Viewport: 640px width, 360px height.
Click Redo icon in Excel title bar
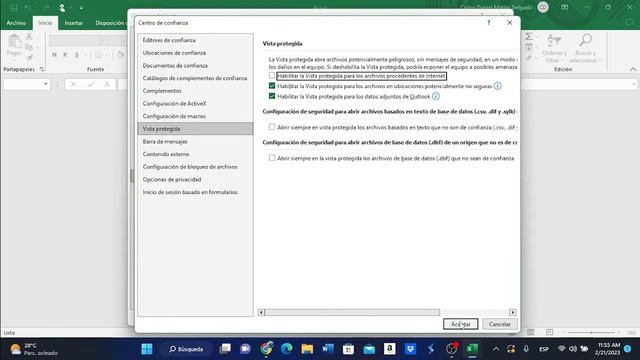[45, 8]
